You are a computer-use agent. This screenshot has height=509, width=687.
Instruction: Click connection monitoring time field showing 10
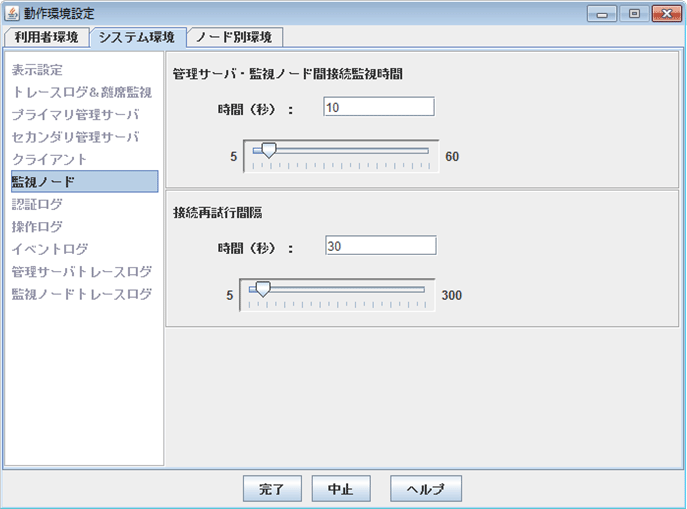point(379,107)
